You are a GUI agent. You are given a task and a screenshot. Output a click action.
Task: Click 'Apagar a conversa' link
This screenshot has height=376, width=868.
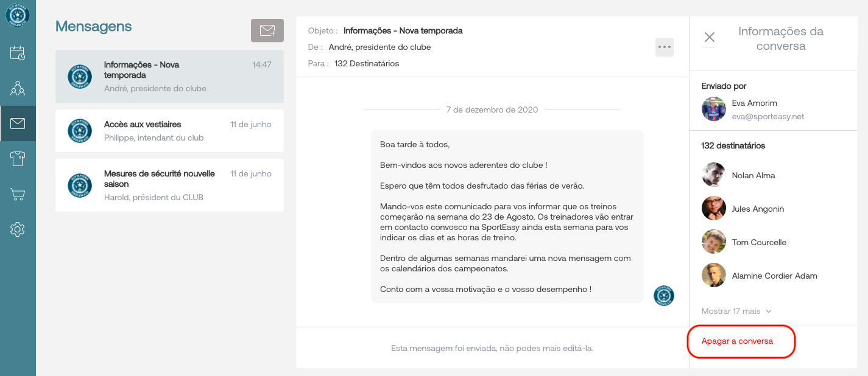coord(737,341)
